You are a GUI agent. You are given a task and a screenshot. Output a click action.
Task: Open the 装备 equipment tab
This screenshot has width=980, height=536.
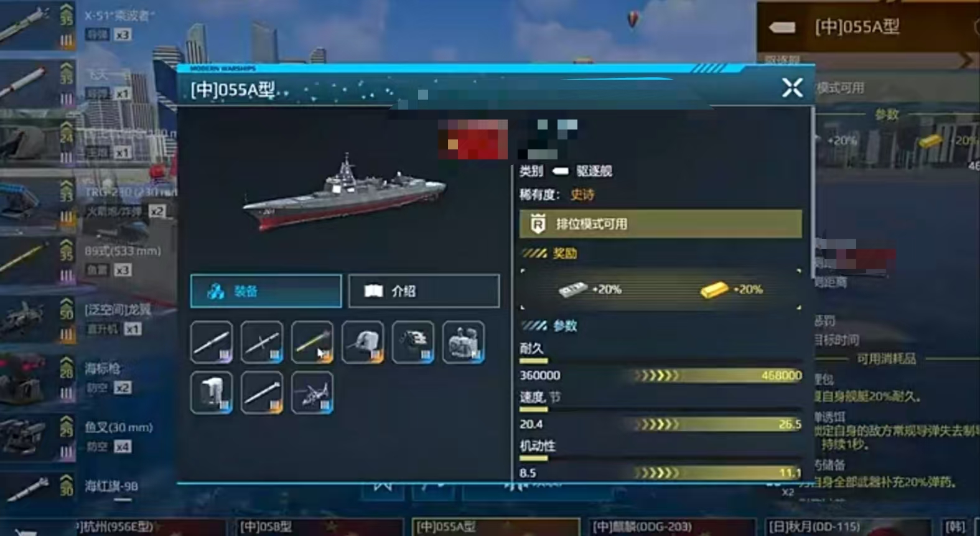pyautogui.click(x=266, y=291)
